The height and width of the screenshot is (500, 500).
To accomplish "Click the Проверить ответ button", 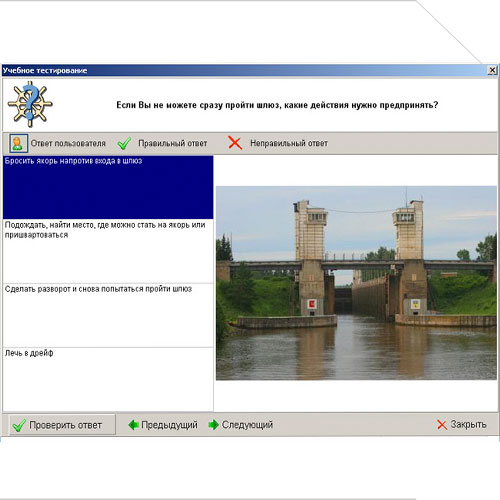I will point(62,425).
